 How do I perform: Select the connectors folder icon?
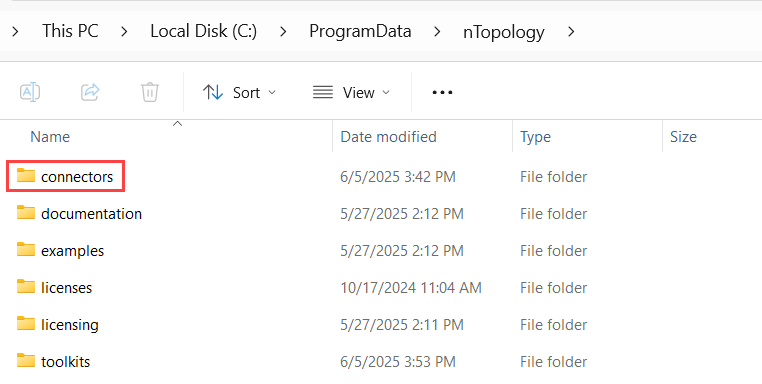pyautogui.click(x=26, y=175)
